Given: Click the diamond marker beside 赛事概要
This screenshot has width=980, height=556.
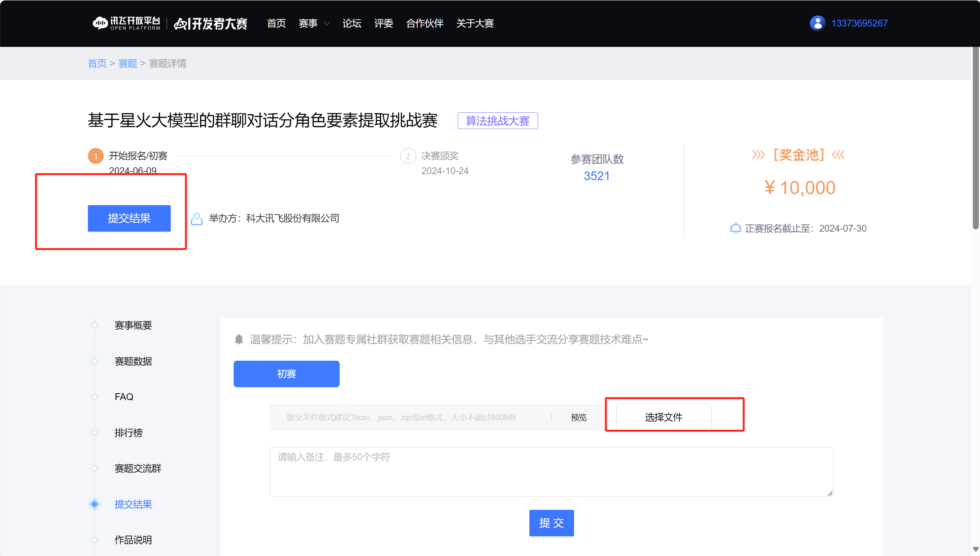Looking at the screenshot, I should point(94,326).
